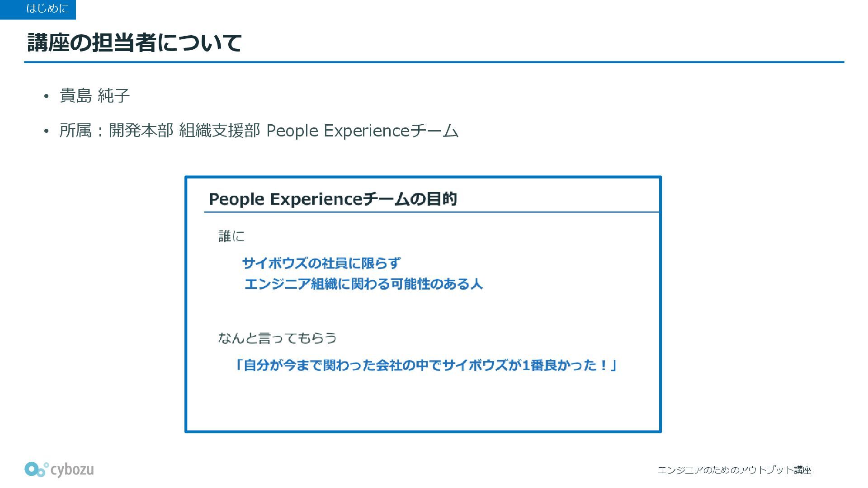Click People Experienceチーム in affiliation line
The width and height of the screenshot is (868, 488).
[363, 131]
